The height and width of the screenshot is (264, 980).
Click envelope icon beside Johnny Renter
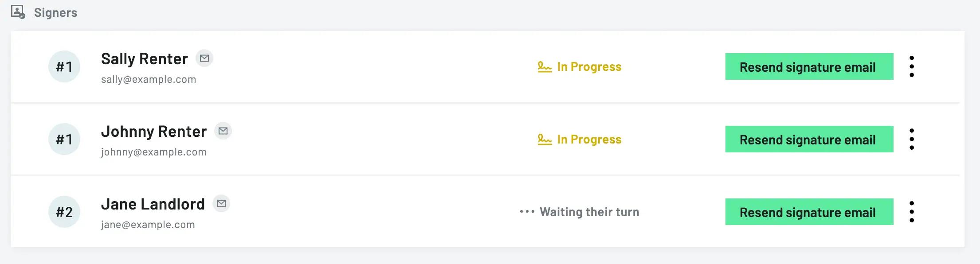coord(223,131)
